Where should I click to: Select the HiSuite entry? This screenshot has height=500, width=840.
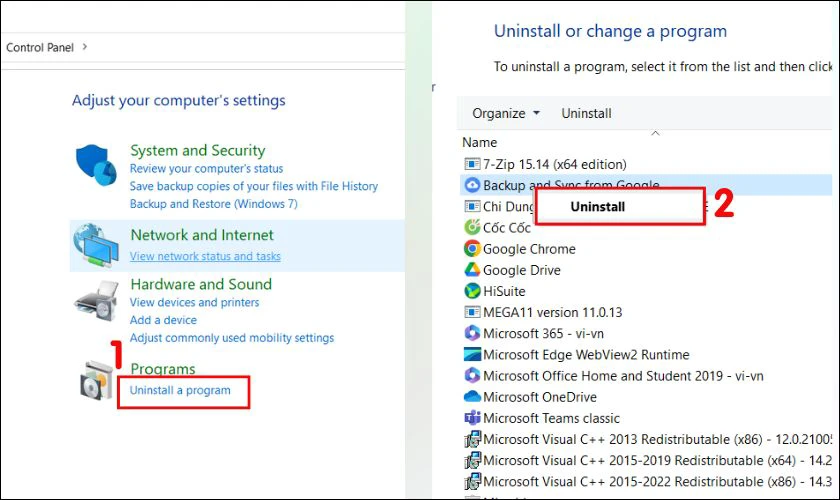pyautogui.click(x=504, y=291)
